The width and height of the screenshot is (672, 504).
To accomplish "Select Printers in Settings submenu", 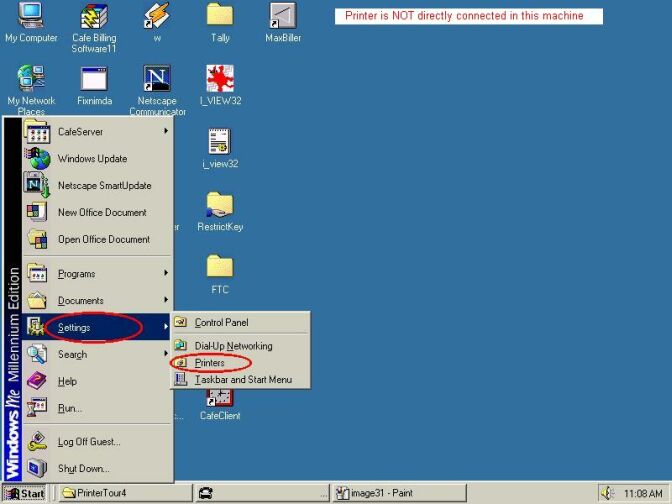I will click(210, 363).
